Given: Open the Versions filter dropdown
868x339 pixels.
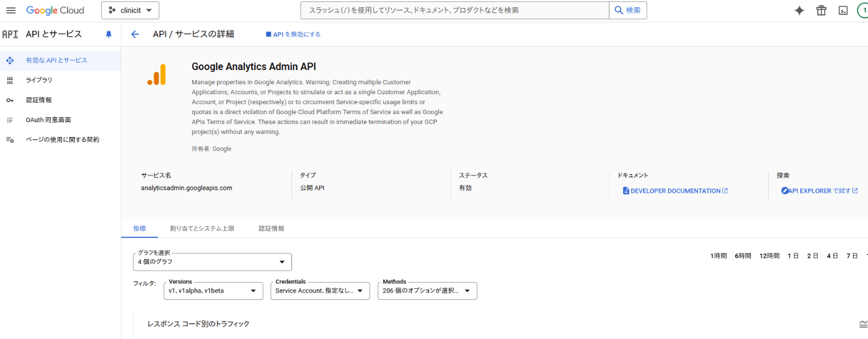Looking at the screenshot, I should tap(213, 291).
